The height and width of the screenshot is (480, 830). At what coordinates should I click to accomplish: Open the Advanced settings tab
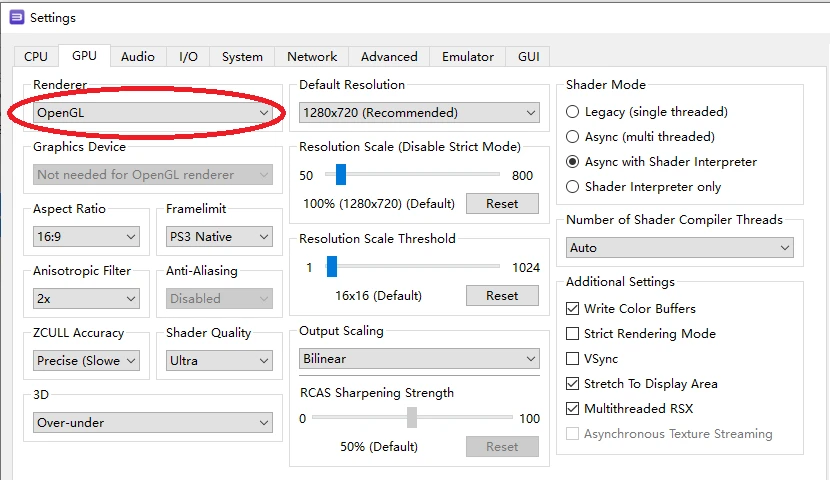pyautogui.click(x=389, y=57)
